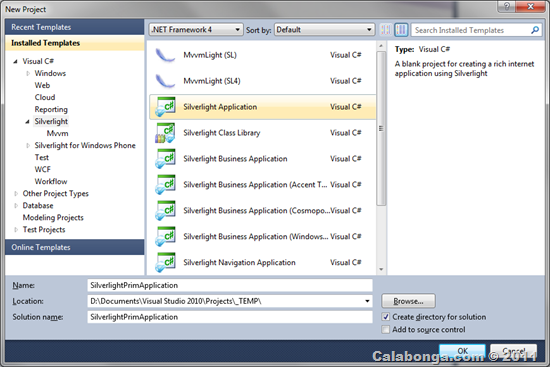Viewport: 550px width, 367px height.
Task: Select the Test tree item
Action: pyautogui.click(x=41, y=158)
